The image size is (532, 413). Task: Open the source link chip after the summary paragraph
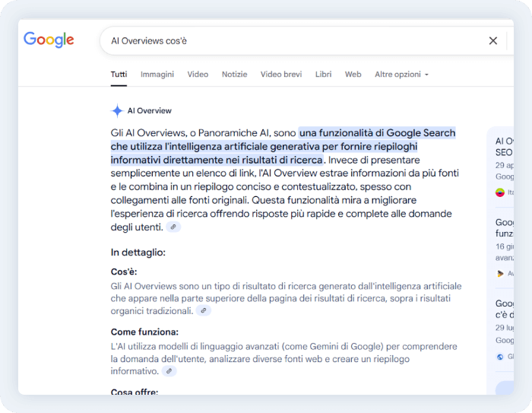(174, 227)
